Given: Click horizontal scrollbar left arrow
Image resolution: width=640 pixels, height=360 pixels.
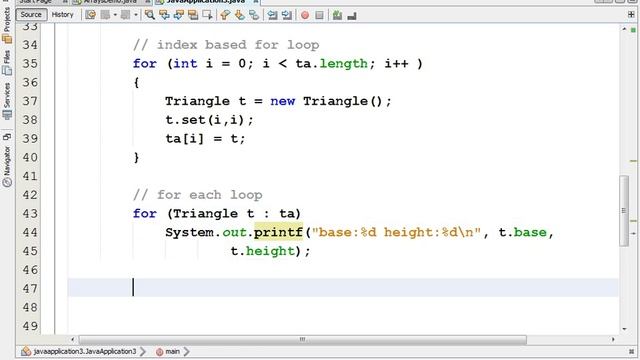Looking at the screenshot, I should 73,340.
